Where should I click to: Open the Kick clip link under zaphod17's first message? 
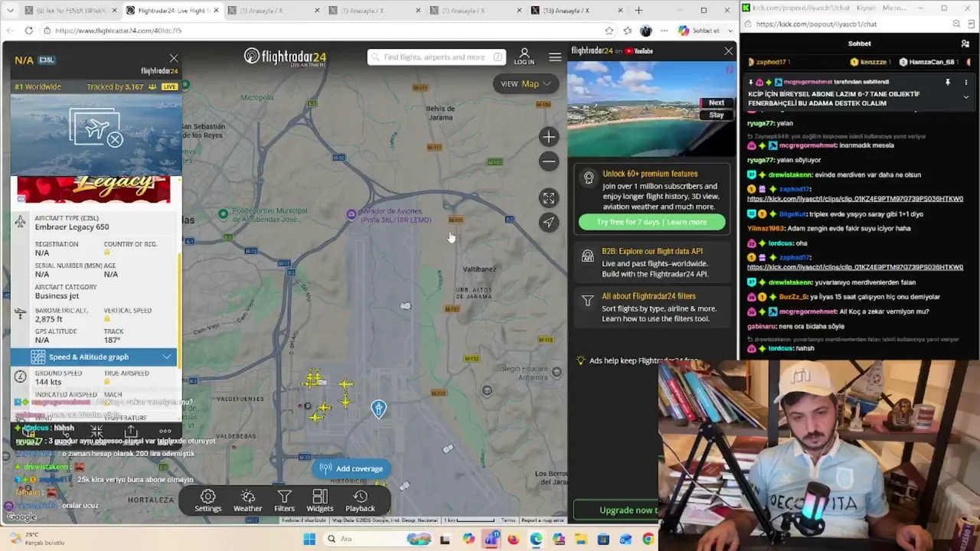[x=855, y=199]
